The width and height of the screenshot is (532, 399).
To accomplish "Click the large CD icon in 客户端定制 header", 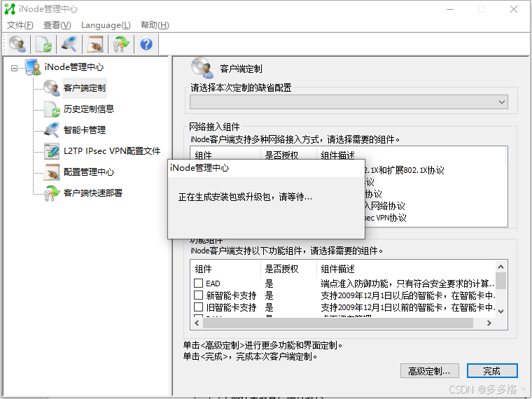I will point(202,67).
